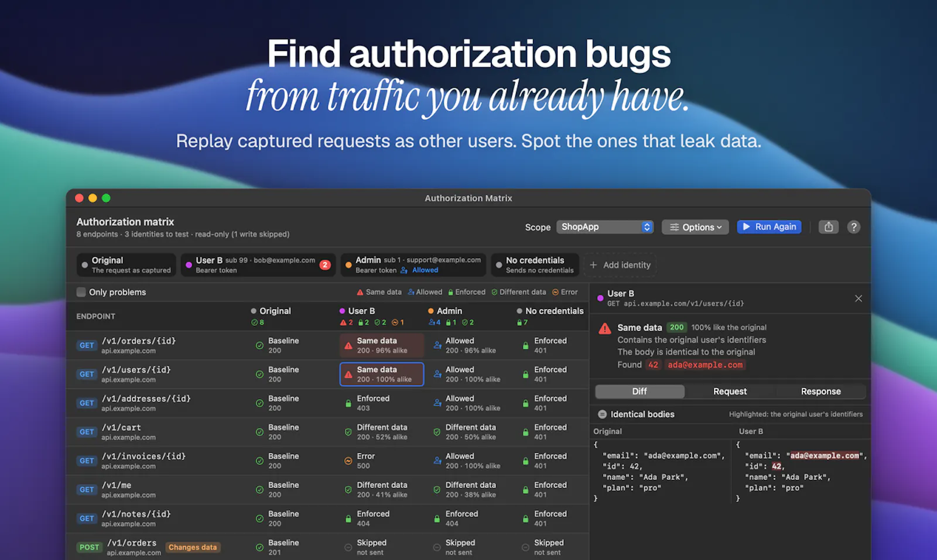
Task: Click Add identity
Action: (x=620, y=265)
